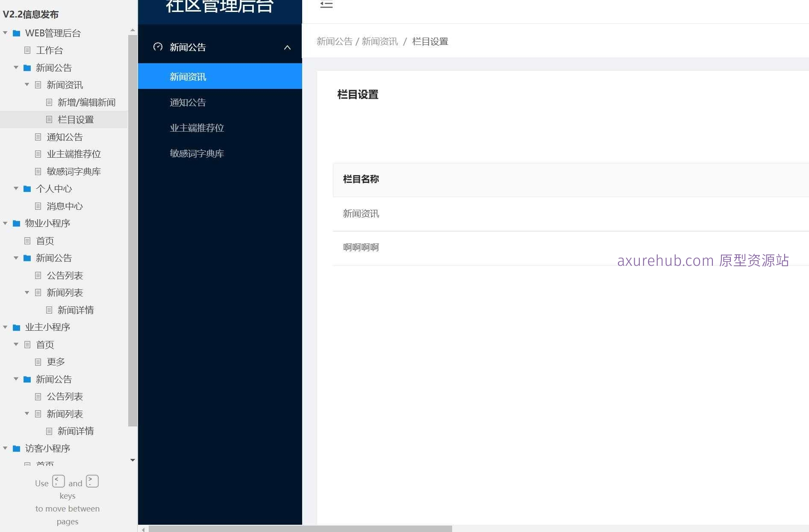Click the page icon beside 工作台

pyautogui.click(x=27, y=50)
